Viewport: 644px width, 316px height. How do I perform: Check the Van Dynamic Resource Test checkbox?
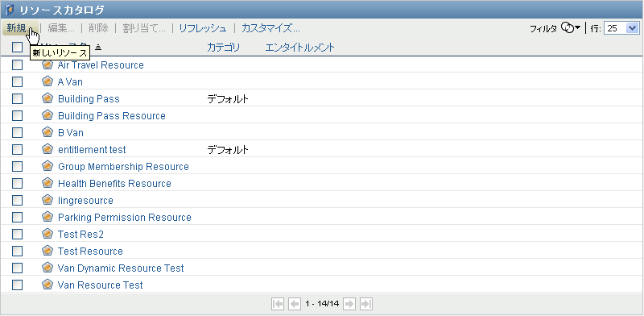[17, 268]
